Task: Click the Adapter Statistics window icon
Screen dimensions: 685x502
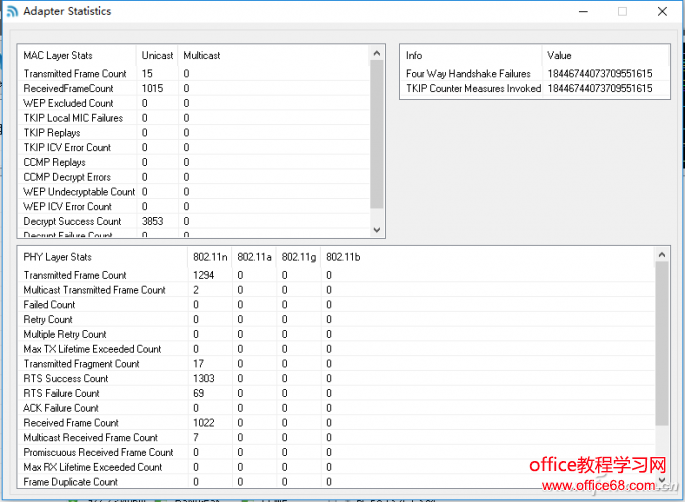Action: click(12, 11)
